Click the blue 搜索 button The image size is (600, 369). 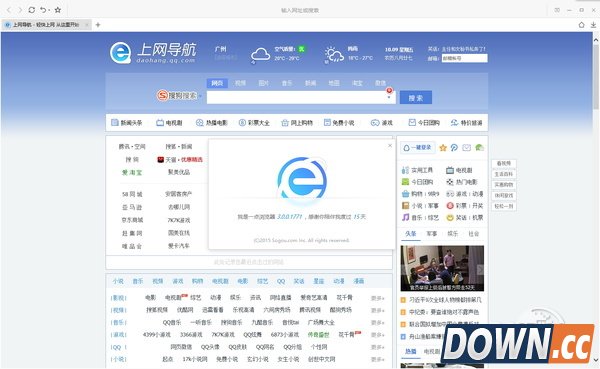tap(416, 98)
